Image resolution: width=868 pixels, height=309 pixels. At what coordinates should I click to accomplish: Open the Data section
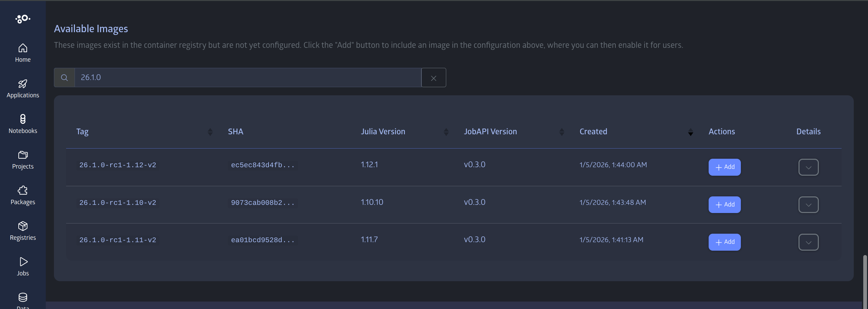coord(22,300)
